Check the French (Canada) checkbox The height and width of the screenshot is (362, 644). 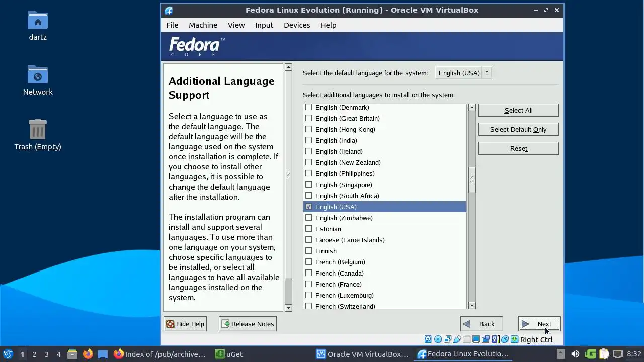tap(309, 273)
